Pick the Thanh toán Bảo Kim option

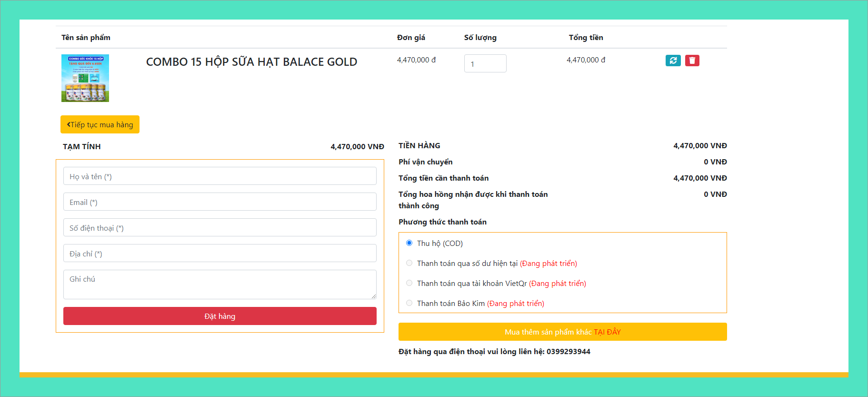[x=409, y=303]
